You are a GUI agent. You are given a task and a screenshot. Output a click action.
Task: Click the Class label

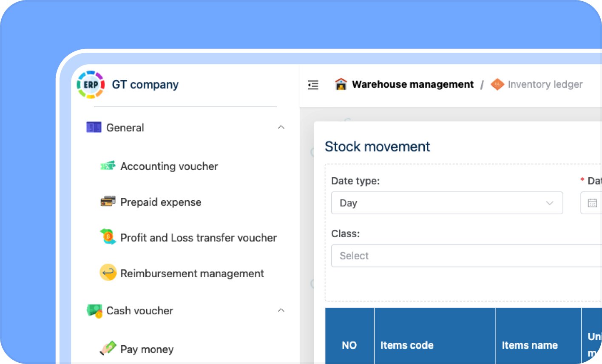(345, 233)
